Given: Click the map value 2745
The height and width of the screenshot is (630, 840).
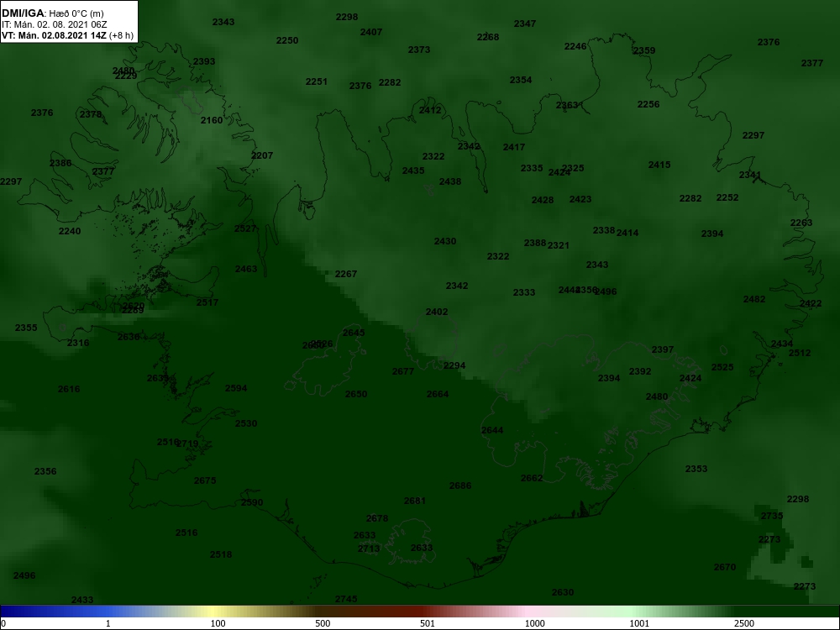Looking at the screenshot, I should tap(346, 600).
